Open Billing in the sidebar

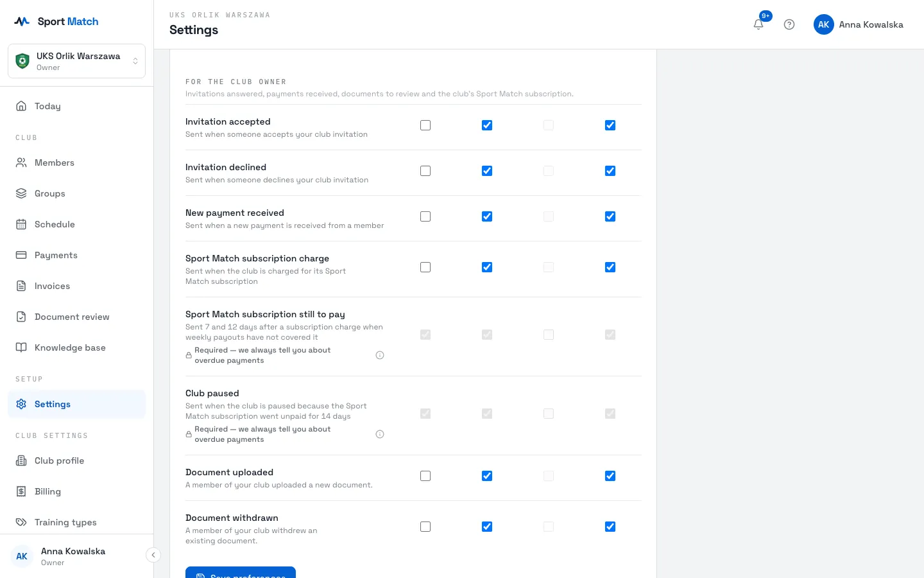[x=76, y=491]
